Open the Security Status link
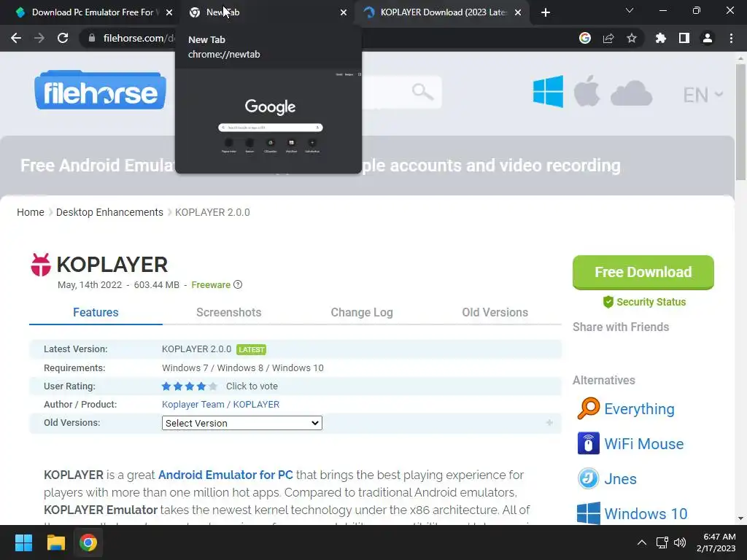 coord(644,302)
